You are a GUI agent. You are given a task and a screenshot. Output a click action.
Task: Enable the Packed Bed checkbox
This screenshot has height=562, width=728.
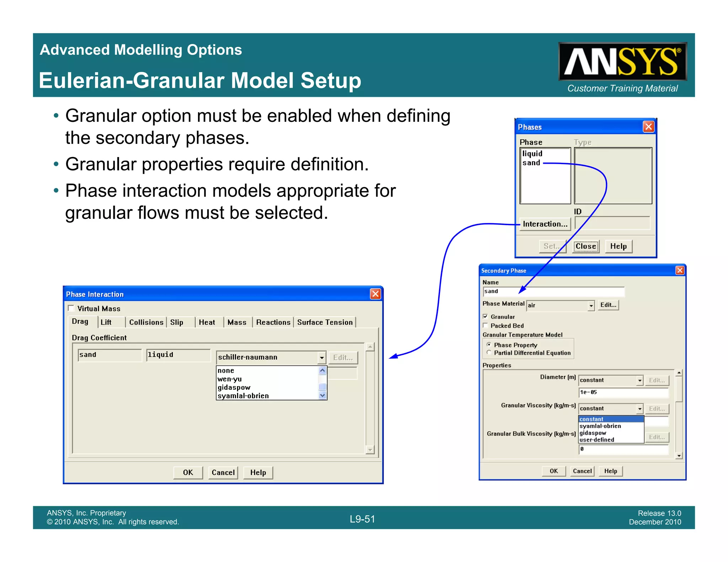485,325
